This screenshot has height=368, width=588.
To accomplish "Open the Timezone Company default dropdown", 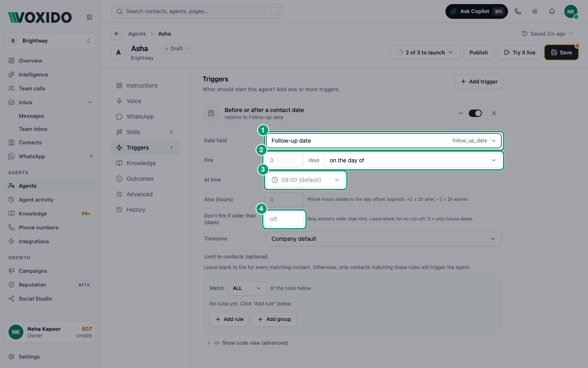I will click(384, 239).
